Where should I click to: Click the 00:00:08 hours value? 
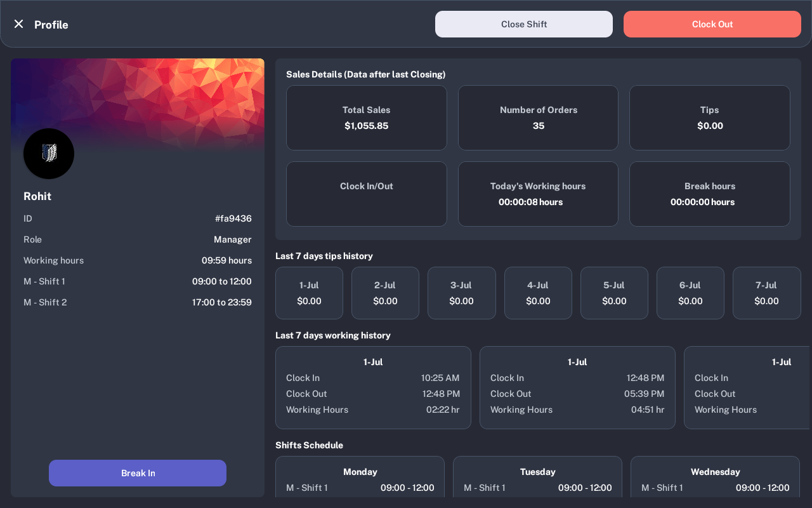[530, 202]
